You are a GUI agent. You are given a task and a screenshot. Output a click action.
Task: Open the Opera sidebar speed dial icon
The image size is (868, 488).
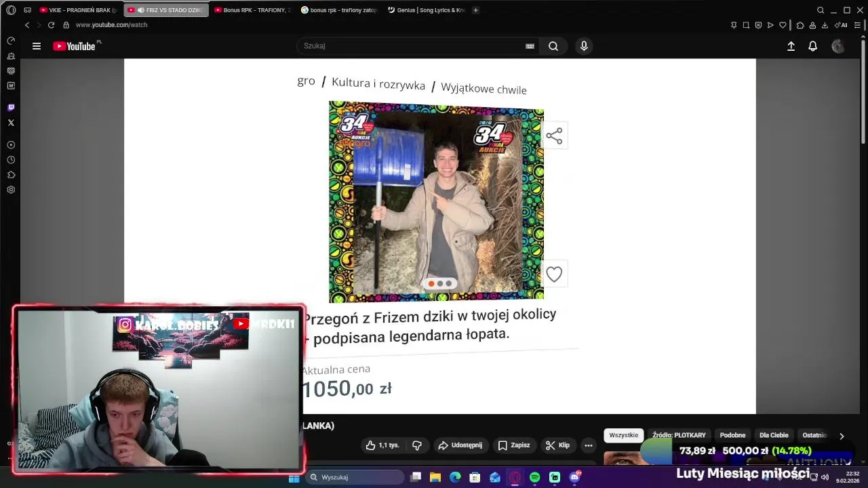[x=11, y=41]
